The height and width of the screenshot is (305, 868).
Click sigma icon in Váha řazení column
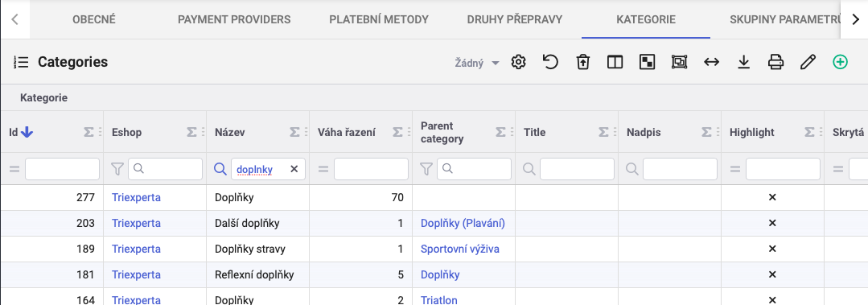397,132
